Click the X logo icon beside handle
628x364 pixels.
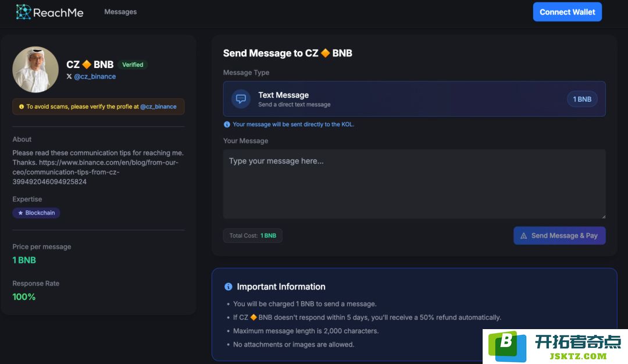(69, 76)
